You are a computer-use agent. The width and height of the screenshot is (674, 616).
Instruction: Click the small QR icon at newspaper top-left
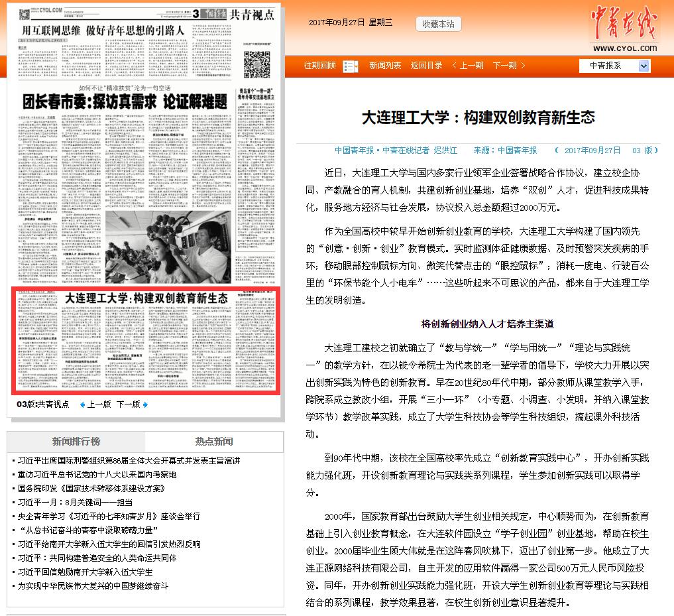[x=25, y=14]
